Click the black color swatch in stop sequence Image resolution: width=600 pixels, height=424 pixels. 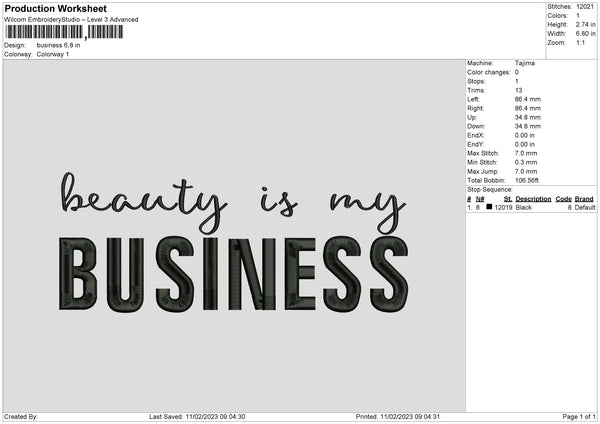tap(489, 207)
